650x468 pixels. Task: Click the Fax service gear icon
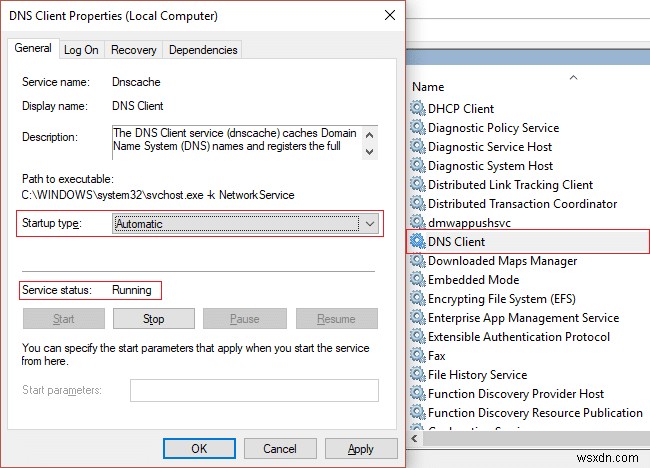click(x=417, y=356)
